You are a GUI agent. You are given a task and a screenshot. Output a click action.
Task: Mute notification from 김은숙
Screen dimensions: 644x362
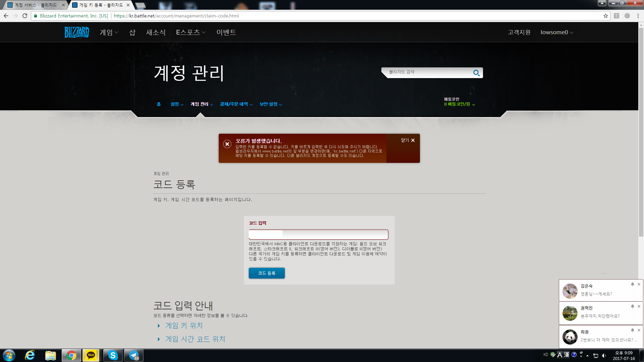(x=633, y=284)
